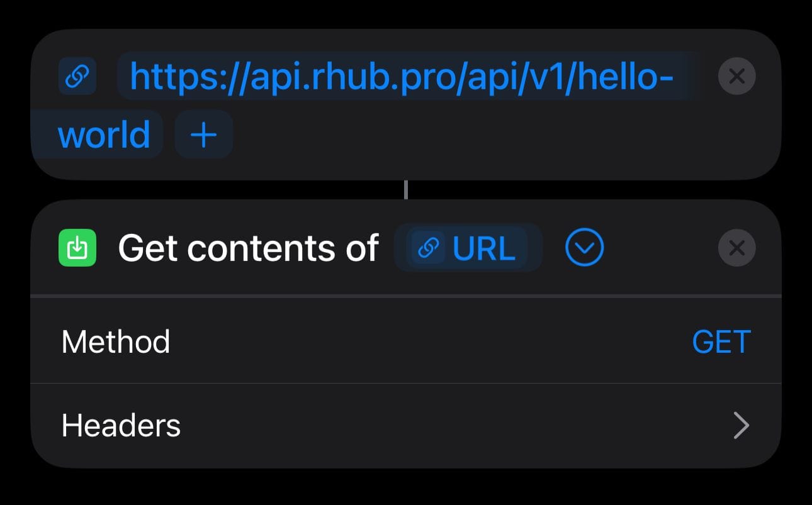This screenshot has width=812, height=505.
Task: Tap the Method row label
Action: click(x=116, y=342)
